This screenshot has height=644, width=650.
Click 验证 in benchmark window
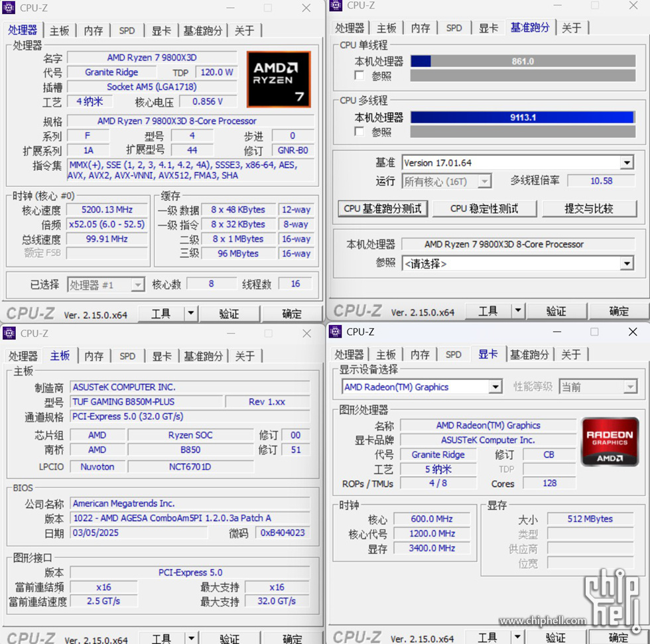click(556, 311)
